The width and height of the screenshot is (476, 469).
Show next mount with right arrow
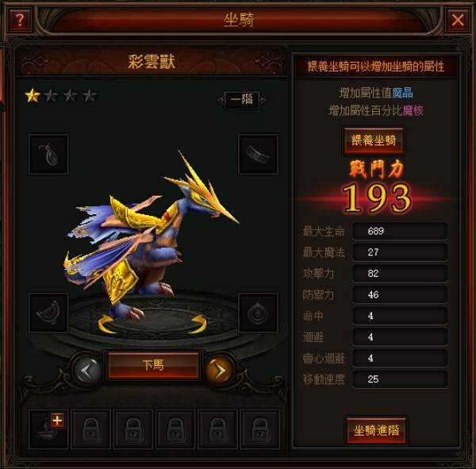(220, 371)
